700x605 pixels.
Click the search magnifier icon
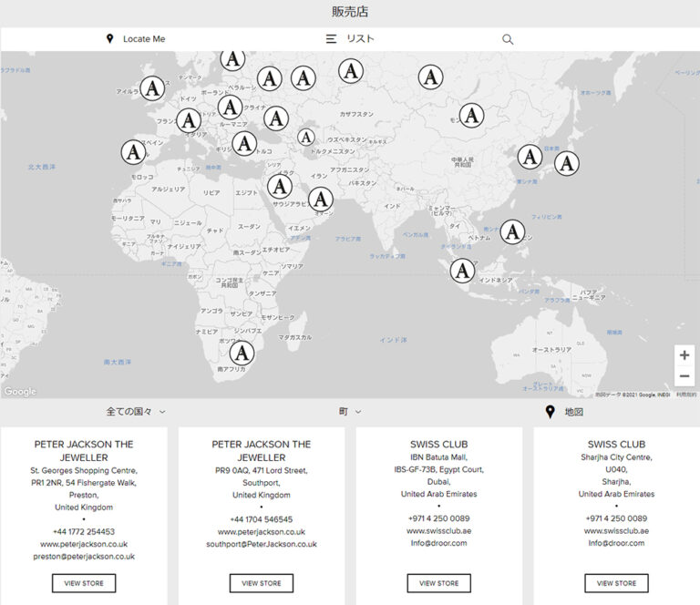(x=508, y=39)
